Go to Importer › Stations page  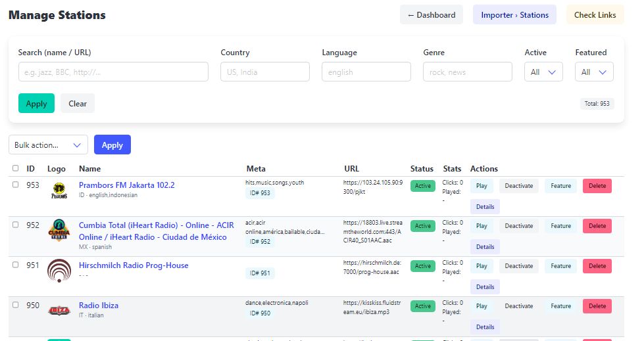pos(514,15)
